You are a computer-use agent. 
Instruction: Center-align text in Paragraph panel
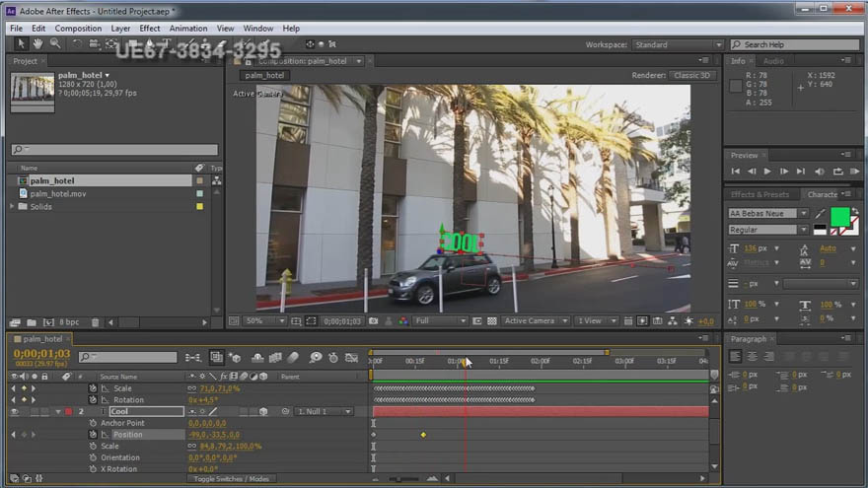coord(753,356)
